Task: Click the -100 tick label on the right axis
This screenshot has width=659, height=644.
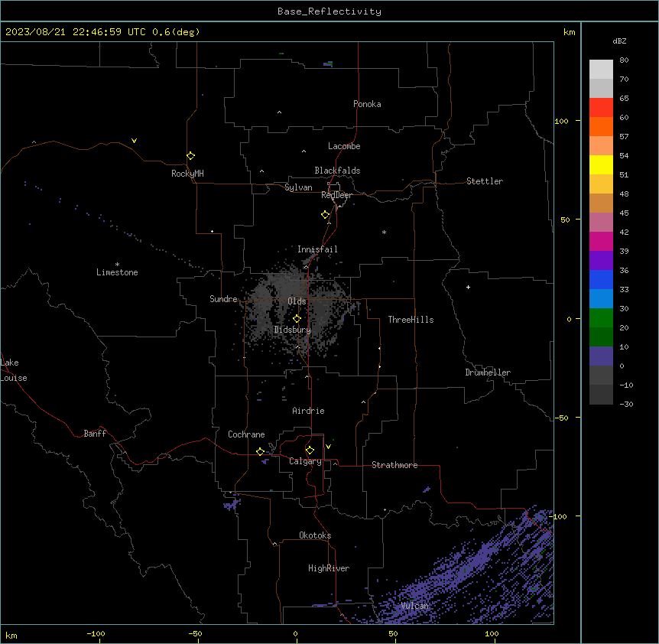Action: pos(560,516)
